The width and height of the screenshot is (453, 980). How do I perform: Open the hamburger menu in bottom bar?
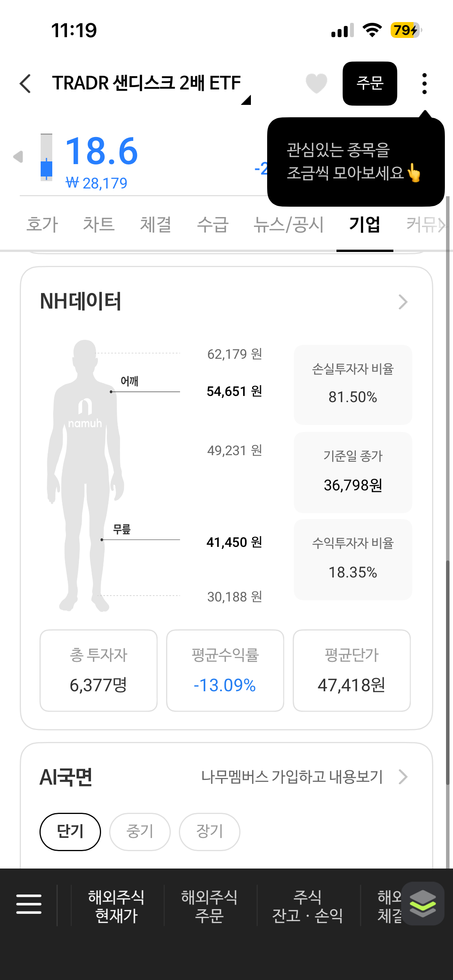(29, 904)
